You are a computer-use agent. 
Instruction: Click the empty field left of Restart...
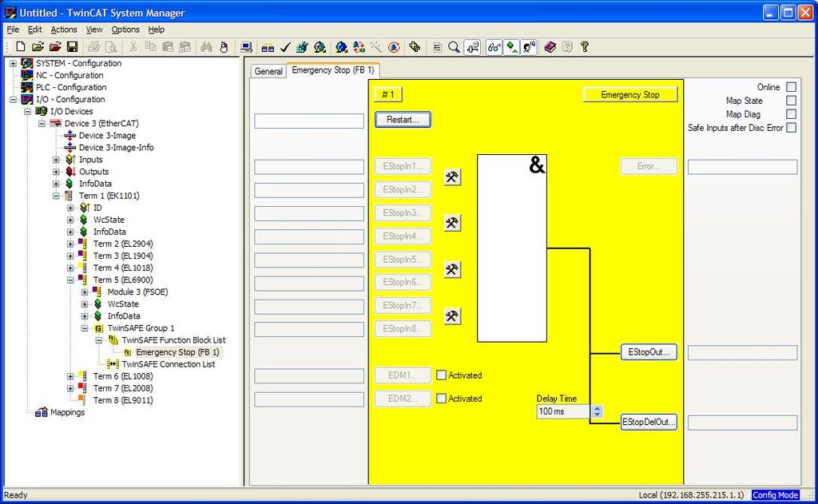coord(309,121)
